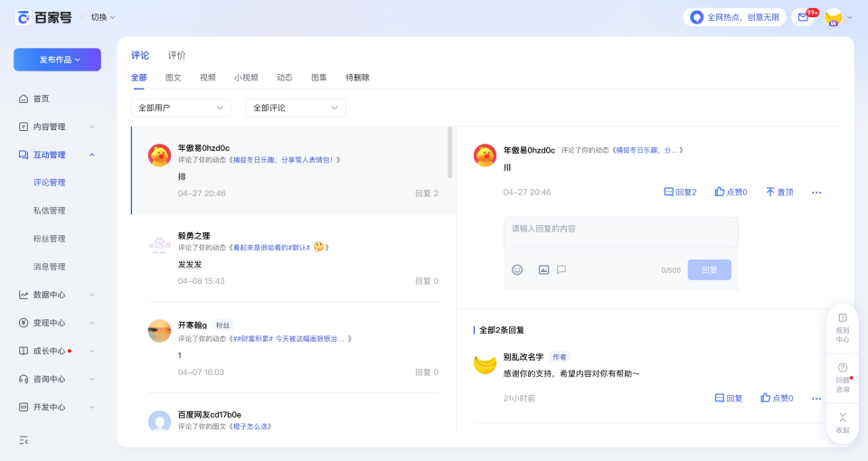868x461 pixels.
Task: Click the 发布作品 button
Action: tap(58, 60)
